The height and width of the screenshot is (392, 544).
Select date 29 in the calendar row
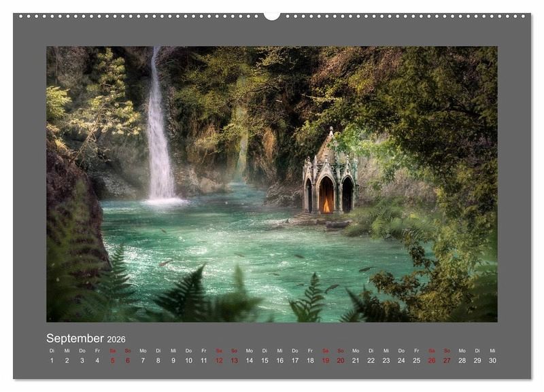[477, 361]
